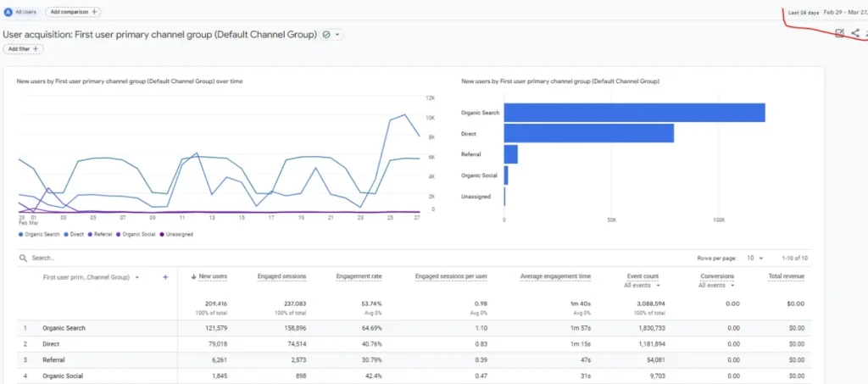Click the green report status checkmark icon
868x384 pixels.
click(x=327, y=35)
